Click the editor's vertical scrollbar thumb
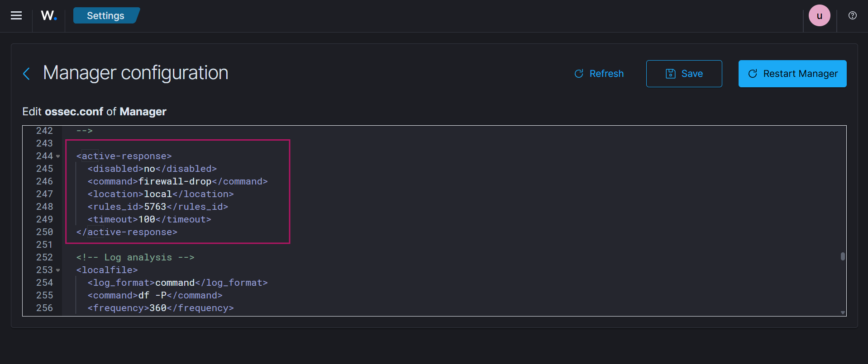 pos(842,256)
